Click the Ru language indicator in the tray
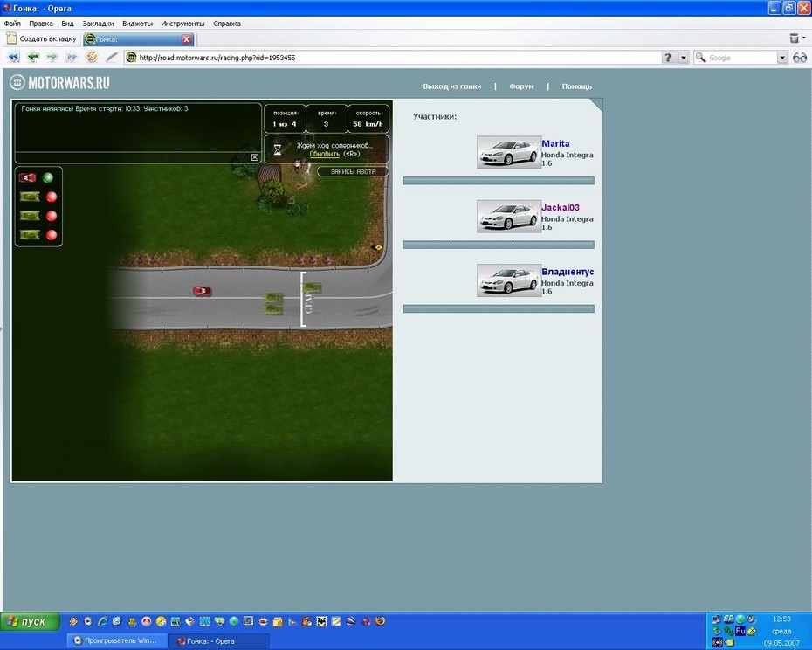Image resolution: width=812 pixels, height=650 pixels. click(740, 631)
